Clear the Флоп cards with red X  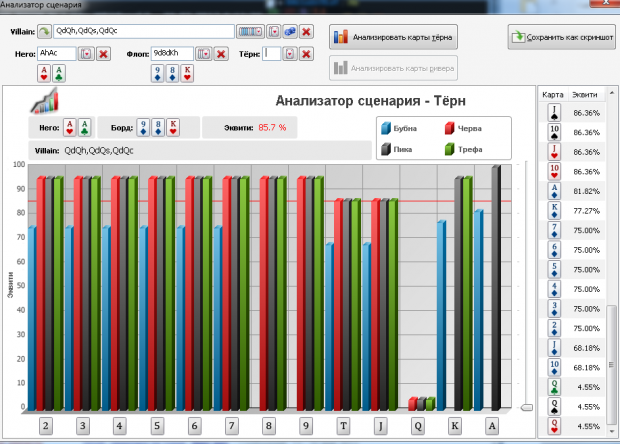tap(221, 54)
